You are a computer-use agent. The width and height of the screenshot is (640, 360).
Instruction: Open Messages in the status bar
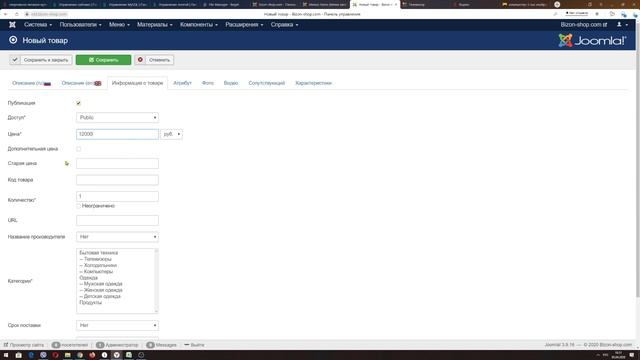click(162, 345)
